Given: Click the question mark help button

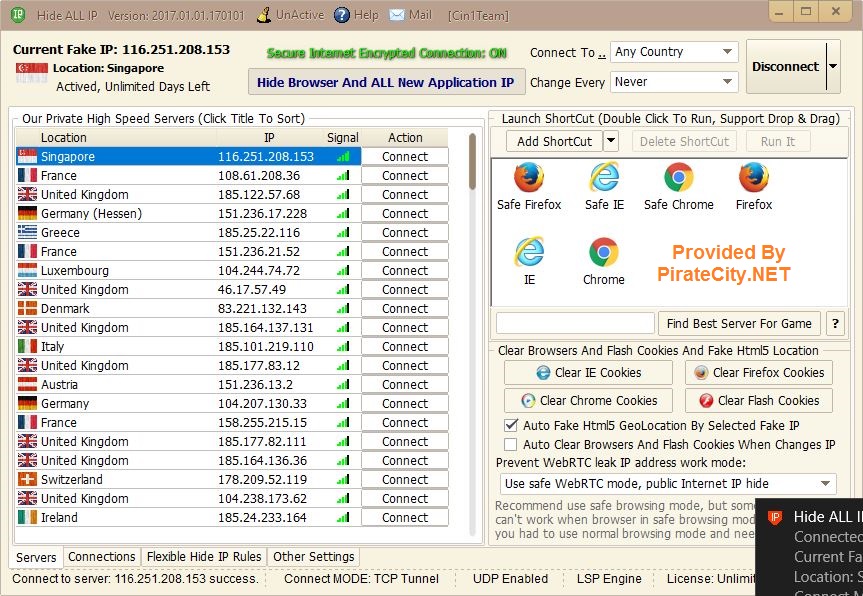Looking at the screenshot, I should pos(835,324).
